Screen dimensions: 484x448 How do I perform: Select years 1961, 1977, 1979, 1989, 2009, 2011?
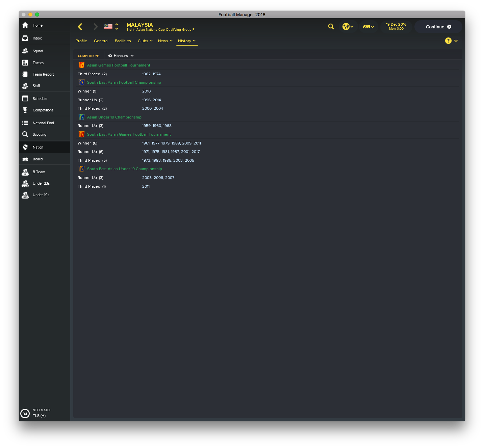[x=172, y=143]
